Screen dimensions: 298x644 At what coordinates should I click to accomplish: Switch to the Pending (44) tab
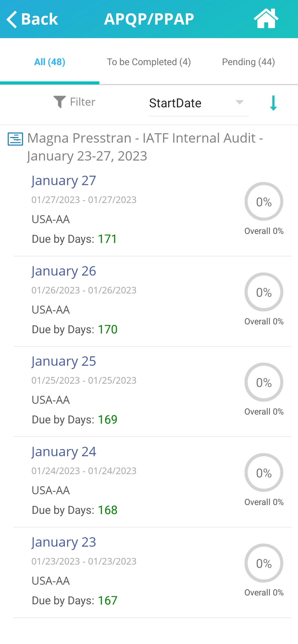(248, 62)
